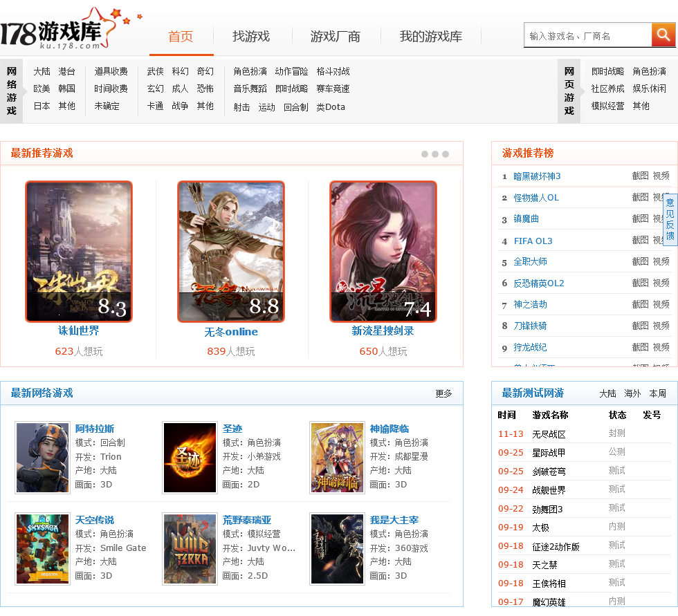View 截图 for 全职大师
Viewport: 678px width, 616px height.
[x=641, y=261]
